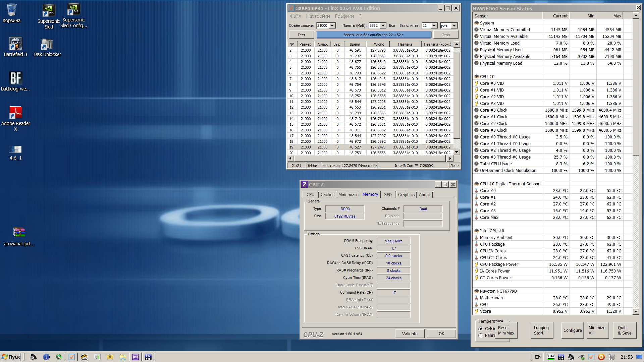
Task: Click the LinX results horizontal scrollbar right arrow
Action: (450, 158)
